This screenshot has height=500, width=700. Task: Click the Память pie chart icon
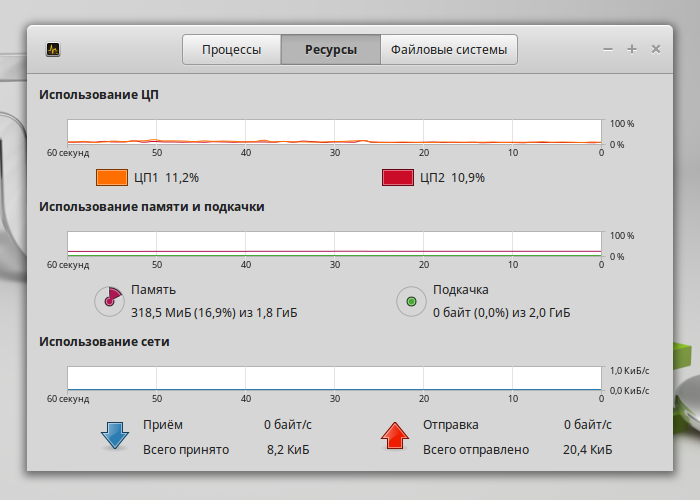(109, 301)
